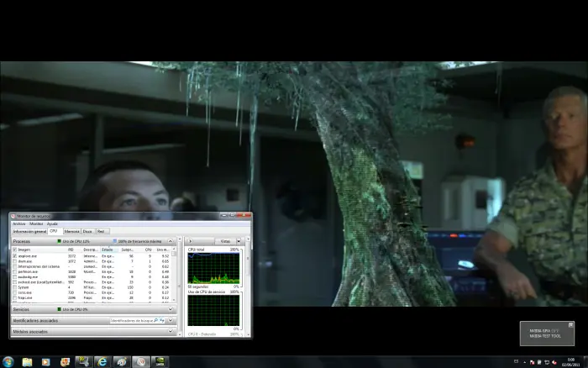Viewport: 588px width, 368px height.
Task: Check the System process checkbox
Action: click(x=14, y=287)
